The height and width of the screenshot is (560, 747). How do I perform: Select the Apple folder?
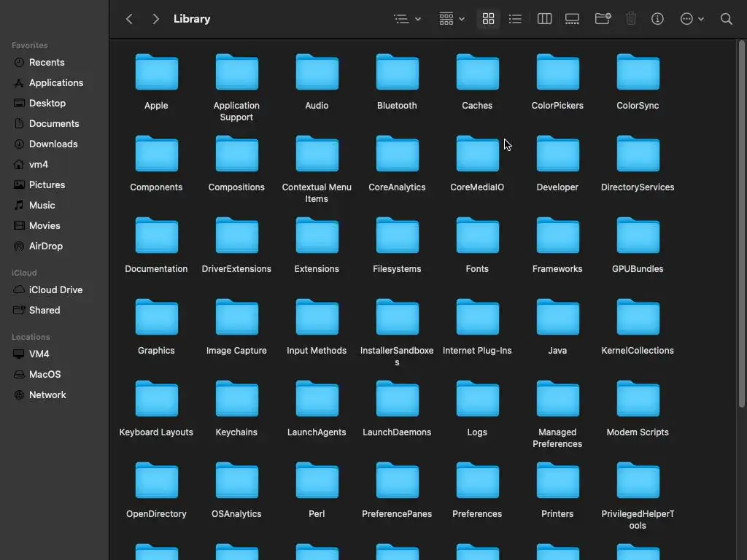(x=156, y=72)
